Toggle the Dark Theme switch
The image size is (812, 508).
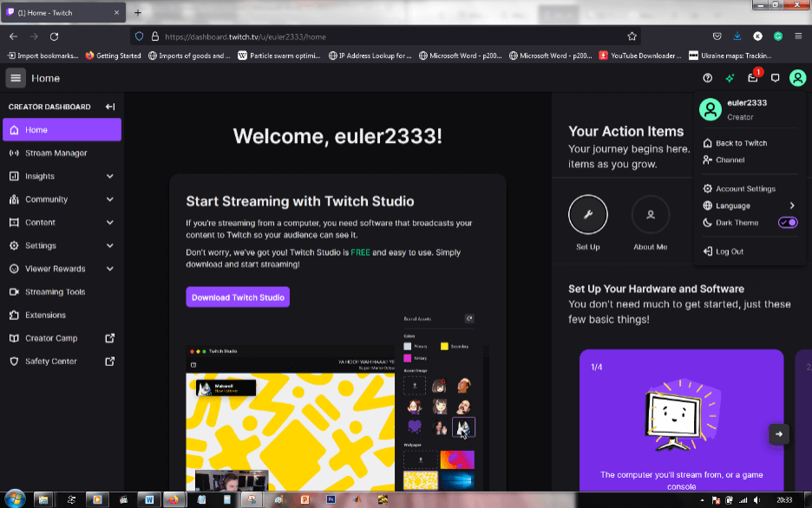[x=788, y=223]
